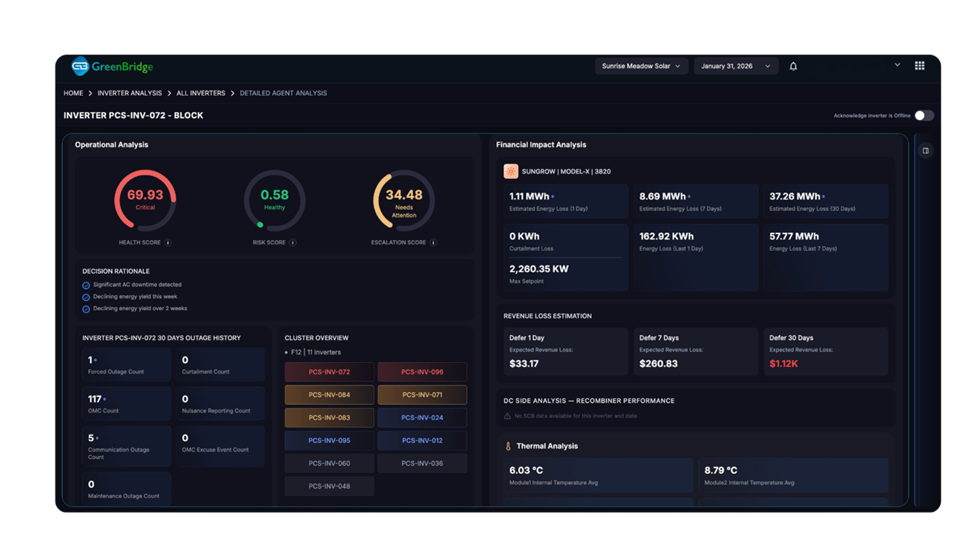
Task: Click indicator dot next to 8.69 MWh
Action: coord(689,197)
